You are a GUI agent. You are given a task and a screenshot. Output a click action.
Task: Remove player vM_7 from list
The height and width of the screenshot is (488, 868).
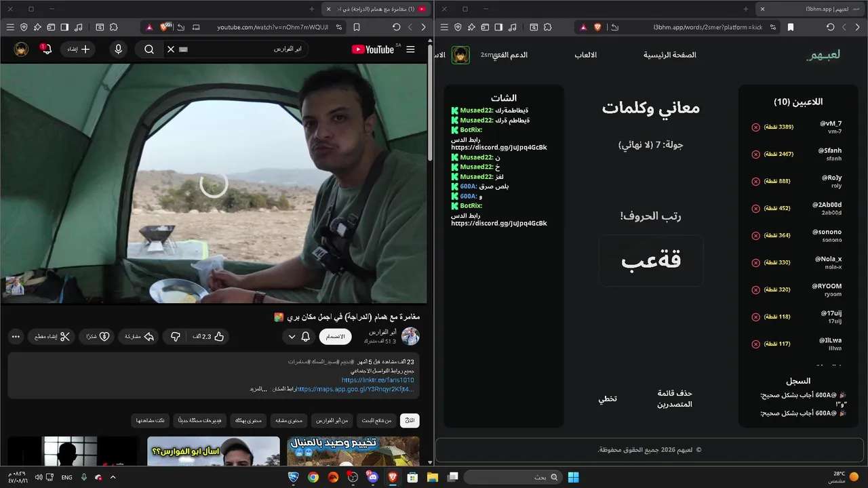(755, 127)
